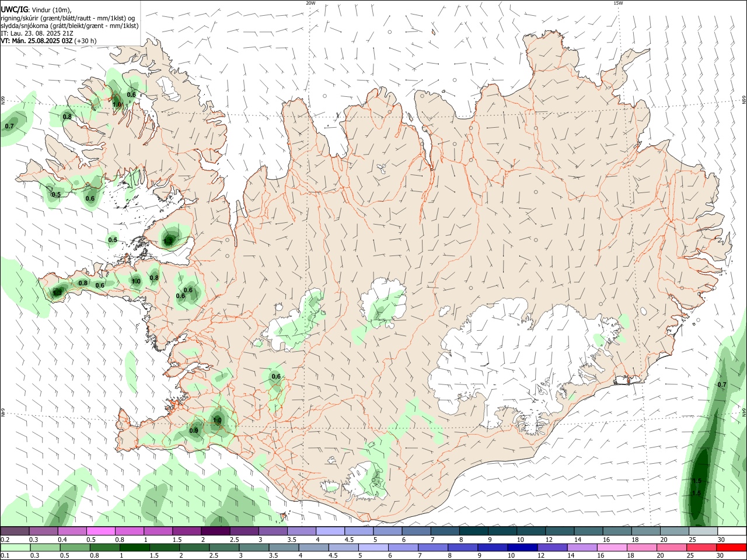Select the 1.0 value on Snæfellsnes peninsula

[136, 281]
